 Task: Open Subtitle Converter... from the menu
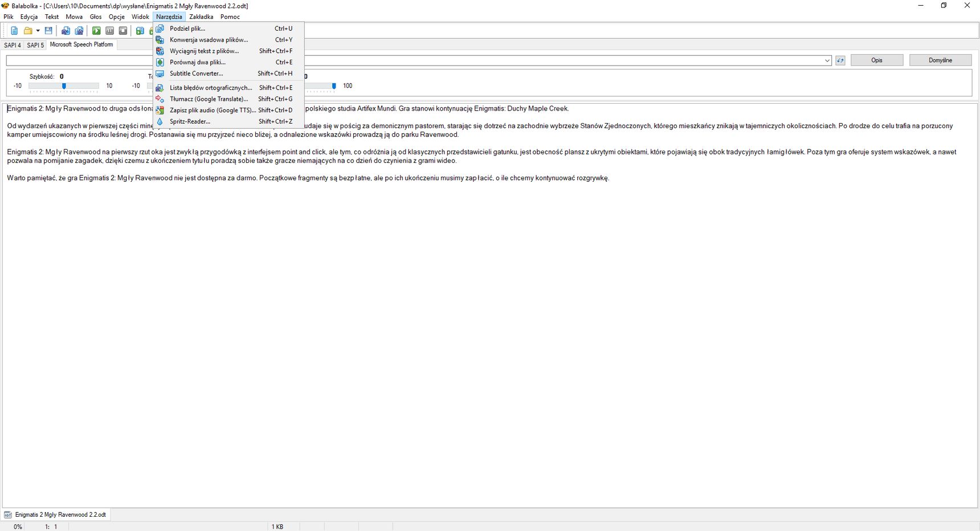[228, 73]
